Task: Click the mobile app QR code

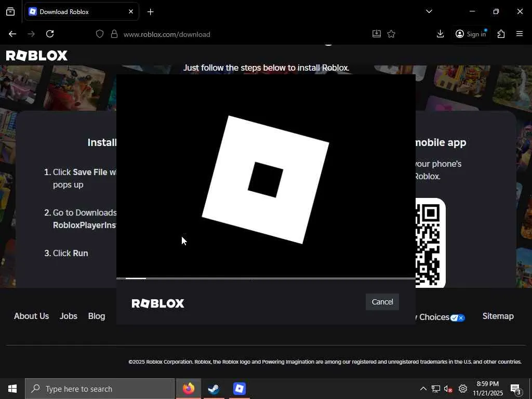Action: pos(430,243)
